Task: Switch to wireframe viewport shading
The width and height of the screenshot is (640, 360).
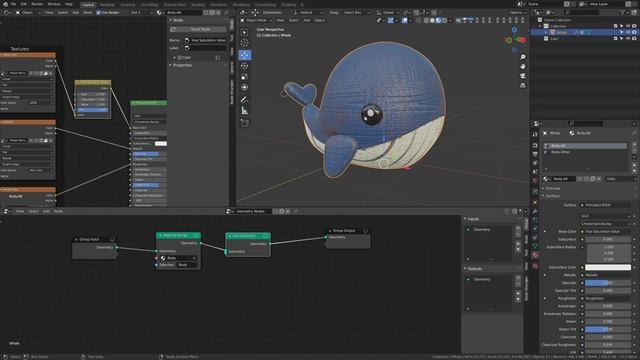Action: (426, 20)
